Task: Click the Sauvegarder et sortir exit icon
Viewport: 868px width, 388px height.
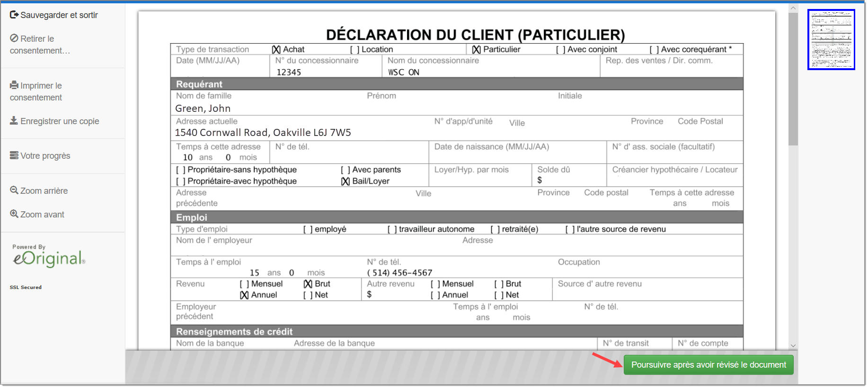Action: 14,15
